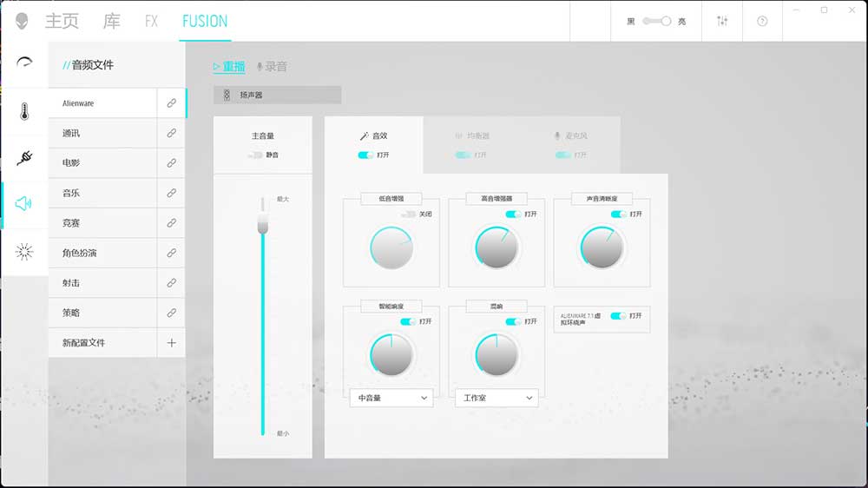The height and width of the screenshot is (488, 868).
Task: Switch to the 录音 recording tab
Action: pos(272,67)
